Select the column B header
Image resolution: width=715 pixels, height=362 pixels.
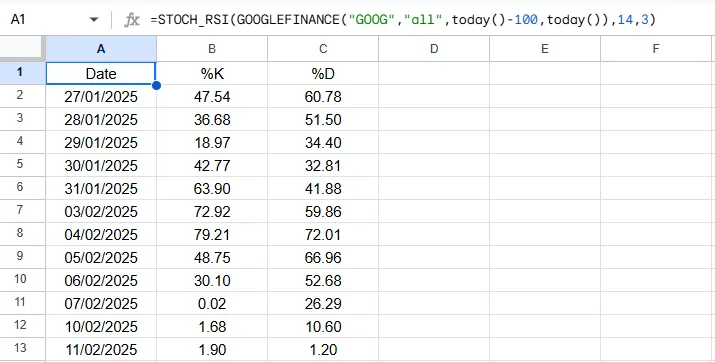pos(212,49)
